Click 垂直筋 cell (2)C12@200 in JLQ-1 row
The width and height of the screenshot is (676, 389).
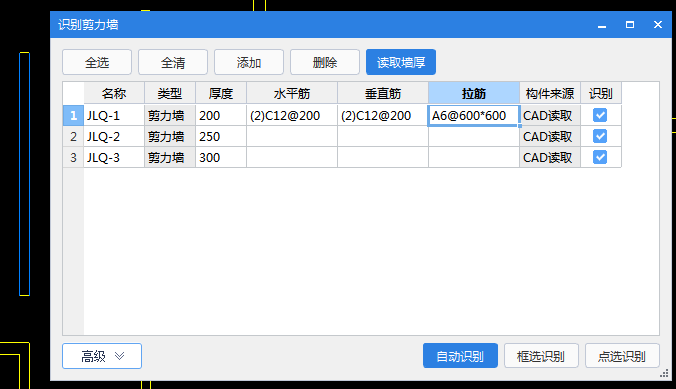(383, 115)
